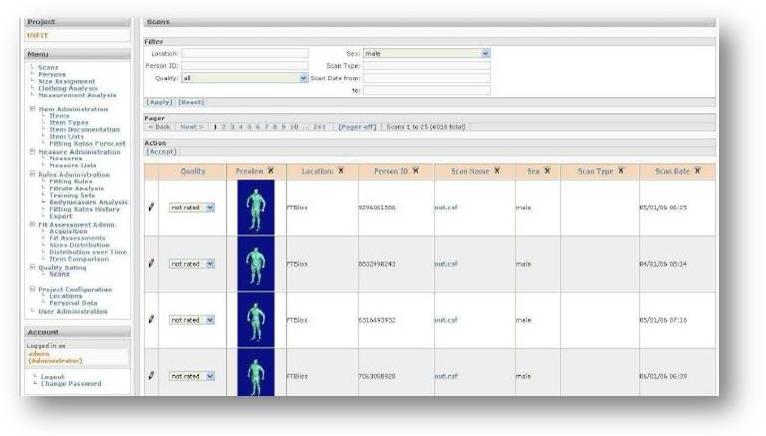Remove the Scan Name column using its X icon
This screenshot has width=766, height=436.
pyautogui.click(x=496, y=171)
